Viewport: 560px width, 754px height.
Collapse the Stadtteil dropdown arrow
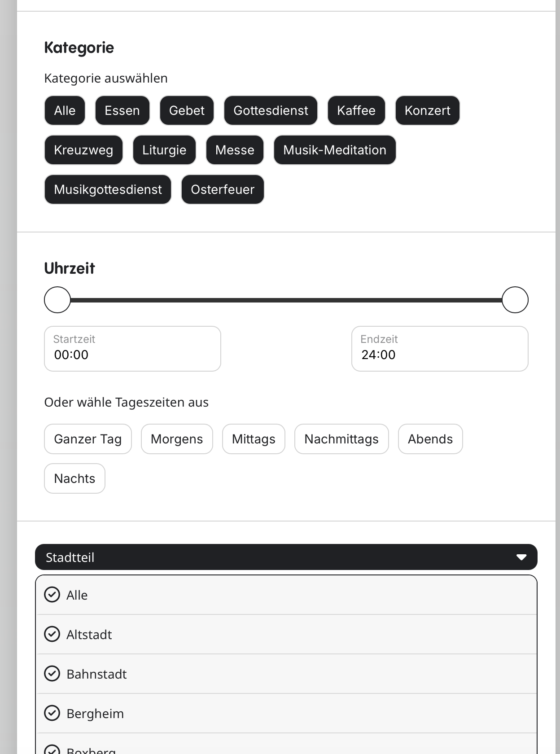[521, 557]
